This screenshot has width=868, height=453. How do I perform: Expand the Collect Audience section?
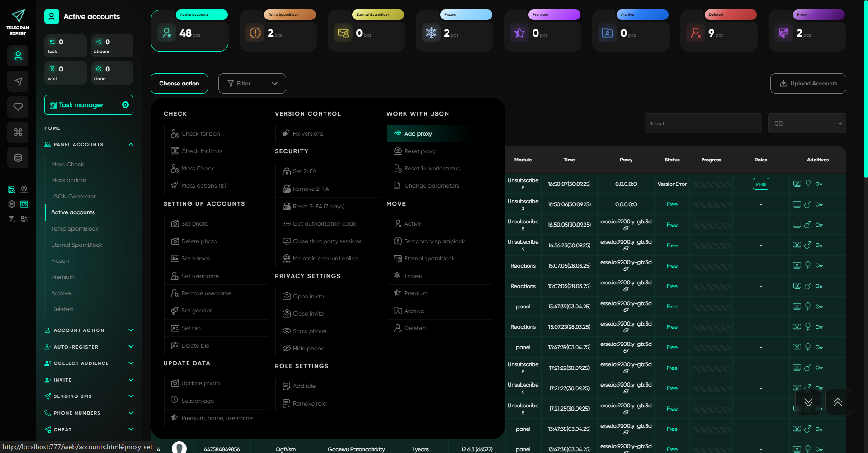(x=89, y=363)
